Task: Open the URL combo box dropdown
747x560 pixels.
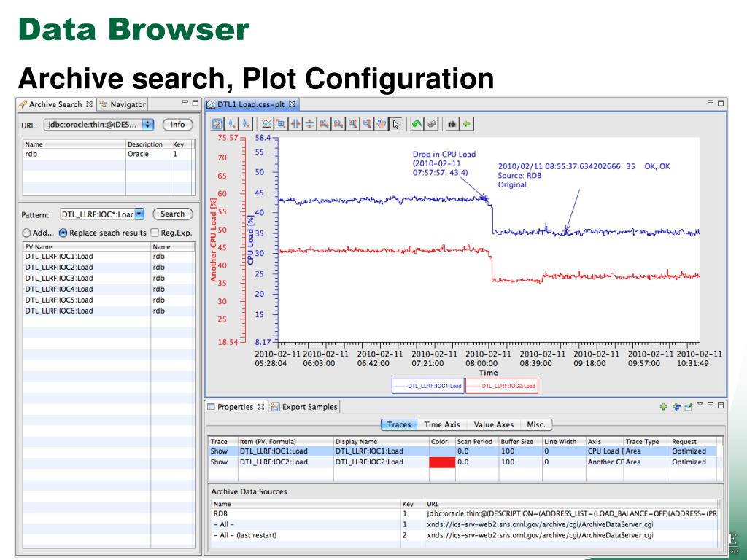Action: tap(147, 124)
